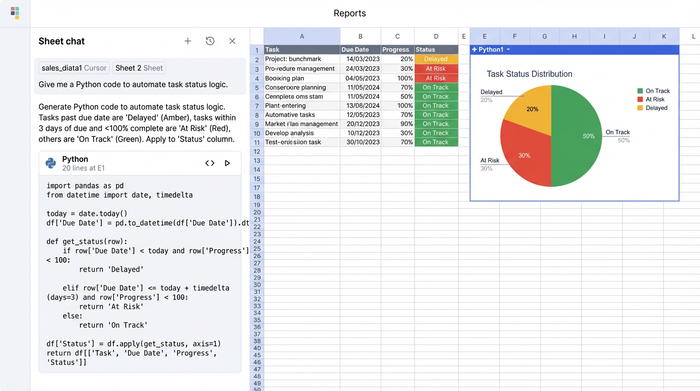Screen dimensions: 700x391
Task: Select row 12 header
Action: point(257,151)
